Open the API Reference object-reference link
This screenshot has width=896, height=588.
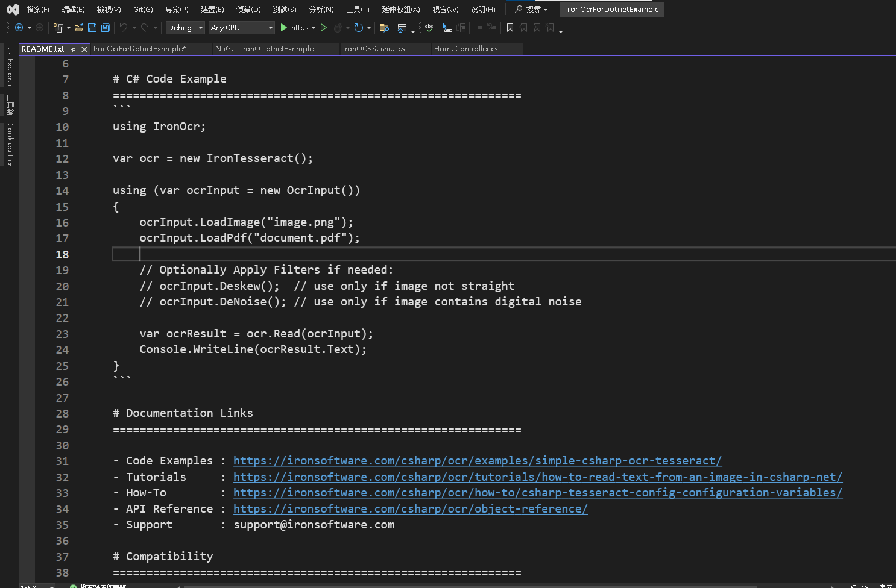tap(410, 509)
